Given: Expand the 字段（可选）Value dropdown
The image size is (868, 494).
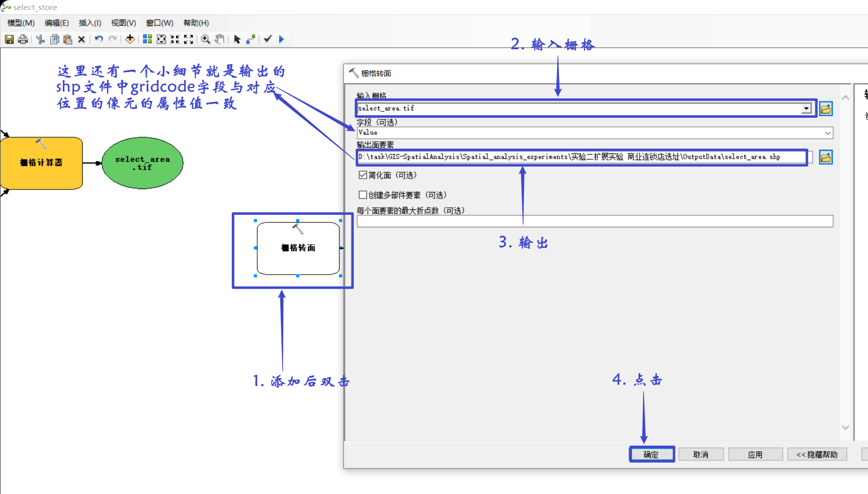Looking at the screenshot, I should pyautogui.click(x=828, y=132).
